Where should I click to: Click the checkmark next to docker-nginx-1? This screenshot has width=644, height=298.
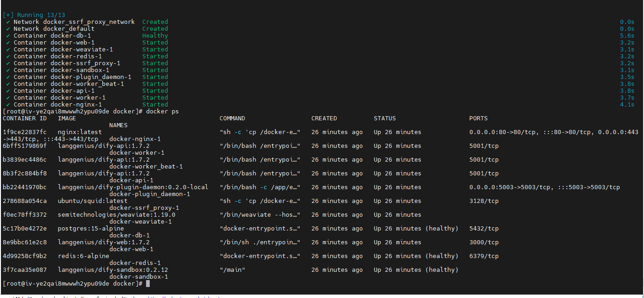point(8,104)
